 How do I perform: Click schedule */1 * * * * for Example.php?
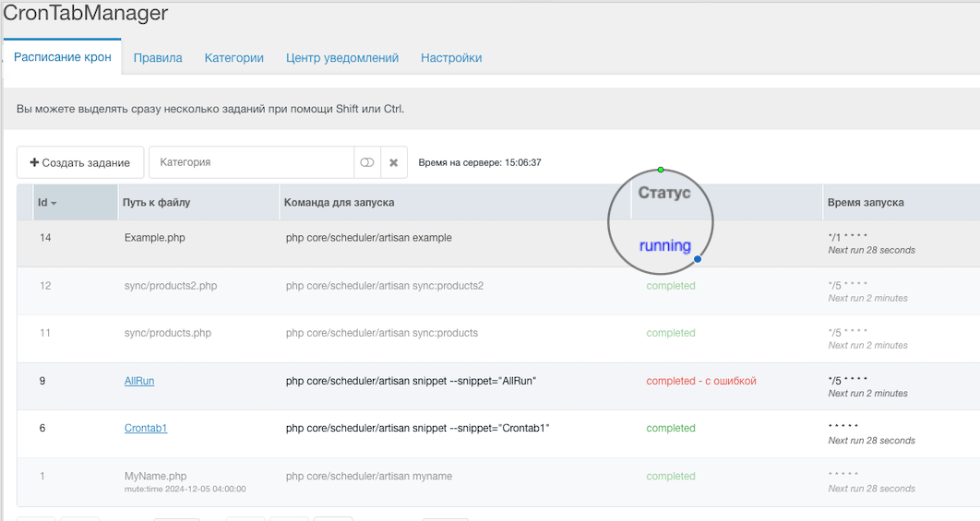pos(847,237)
